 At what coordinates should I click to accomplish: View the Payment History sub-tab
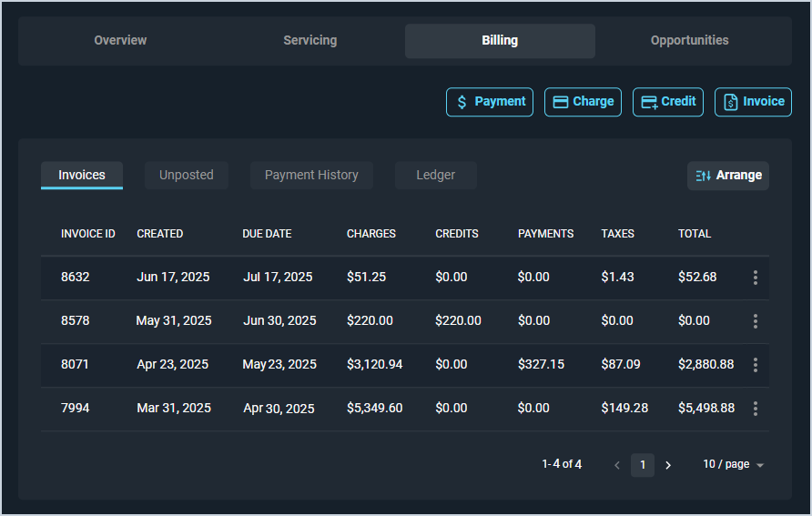point(311,175)
